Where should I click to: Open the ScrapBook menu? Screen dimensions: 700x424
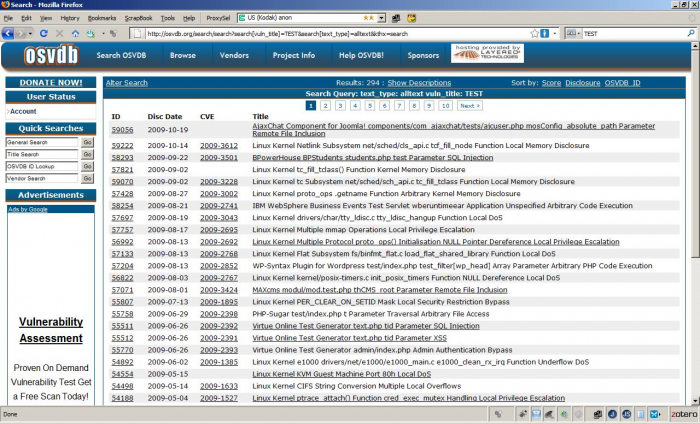tap(138, 18)
